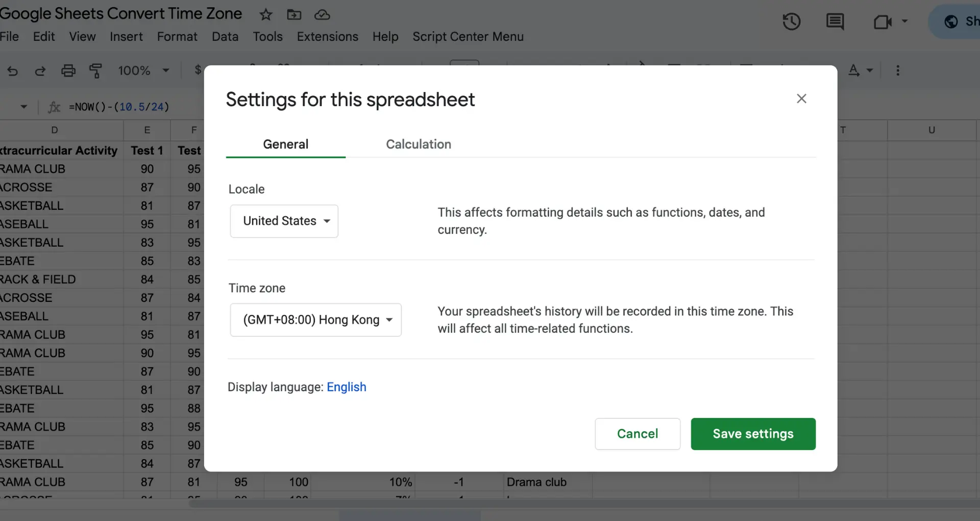Image resolution: width=980 pixels, height=521 pixels.
Task: Select column E header
Action: (147, 130)
